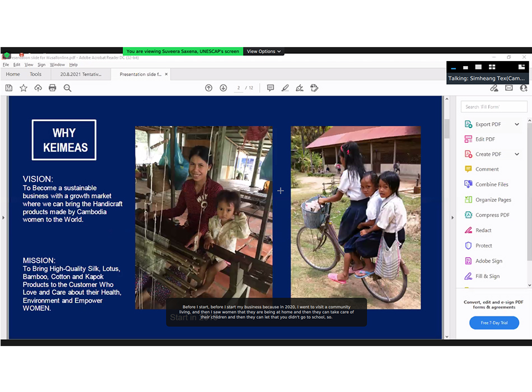
Task: Go to next page with the down arrow
Action: coord(223,88)
